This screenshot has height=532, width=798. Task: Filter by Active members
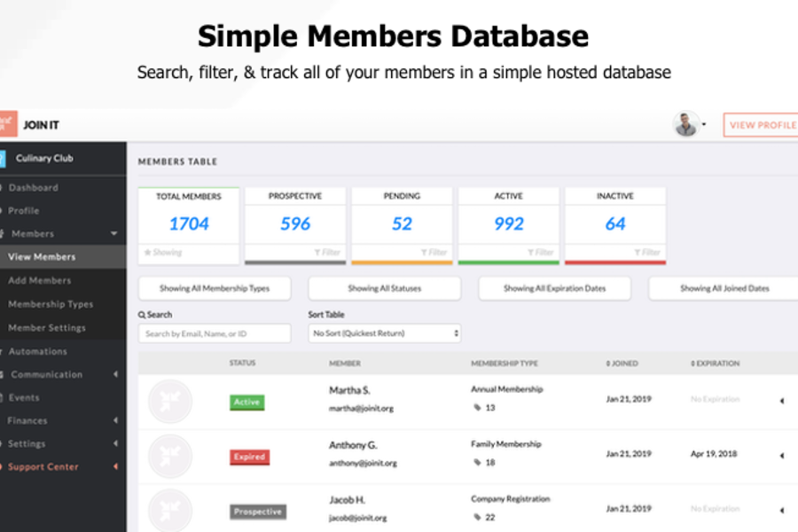point(541,253)
